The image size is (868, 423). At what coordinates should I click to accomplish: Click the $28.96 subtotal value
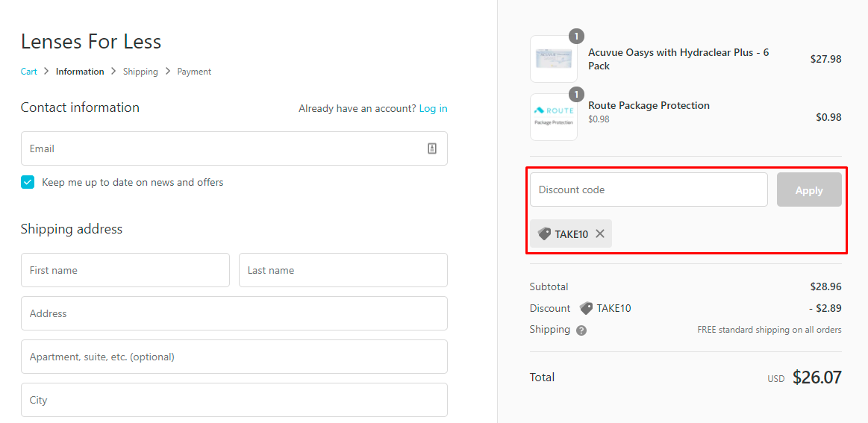[x=826, y=286]
